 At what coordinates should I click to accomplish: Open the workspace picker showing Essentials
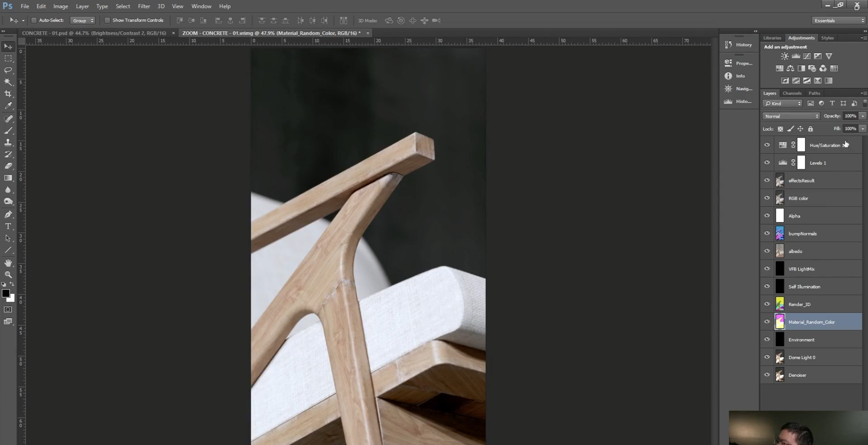[838, 20]
